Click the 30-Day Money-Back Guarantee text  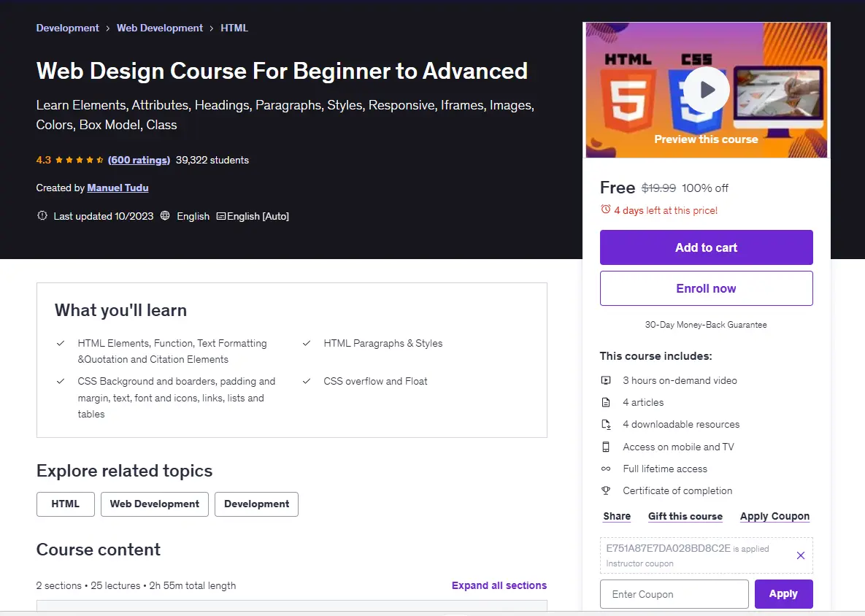pyautogui.click(x=706, y=325)
